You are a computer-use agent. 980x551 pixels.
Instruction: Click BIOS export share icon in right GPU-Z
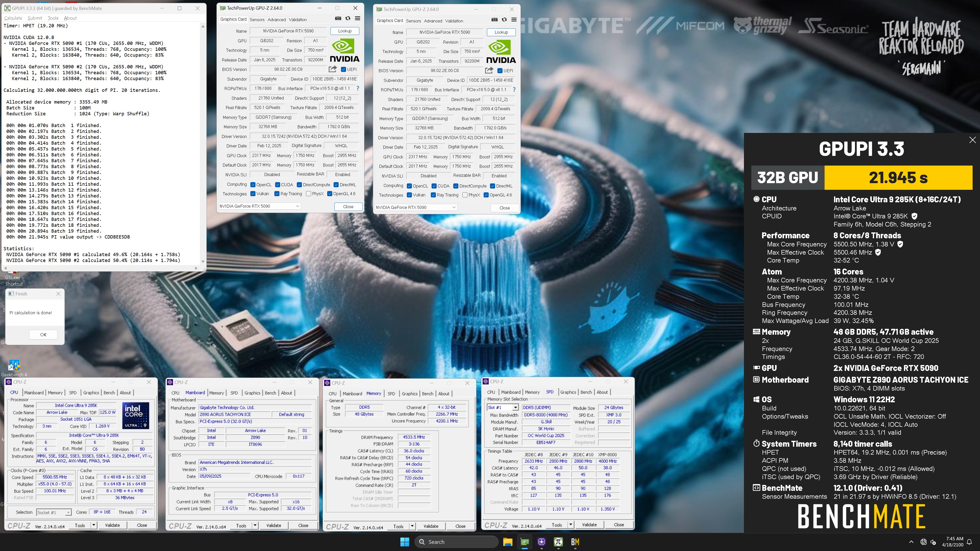[489, 70]
